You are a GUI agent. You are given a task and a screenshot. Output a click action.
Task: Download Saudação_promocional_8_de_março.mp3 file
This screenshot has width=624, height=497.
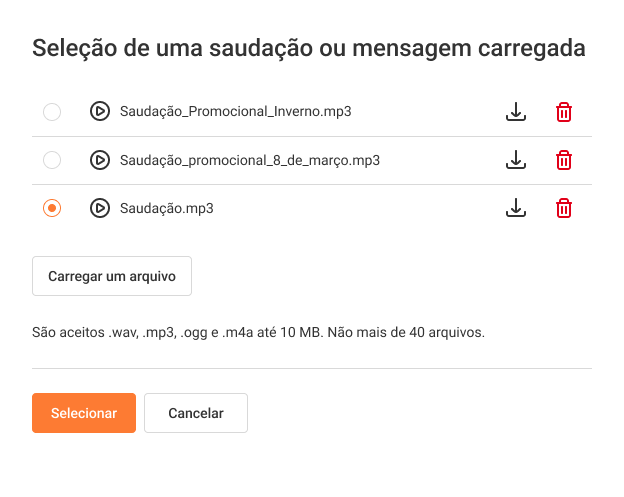(515, 160)
